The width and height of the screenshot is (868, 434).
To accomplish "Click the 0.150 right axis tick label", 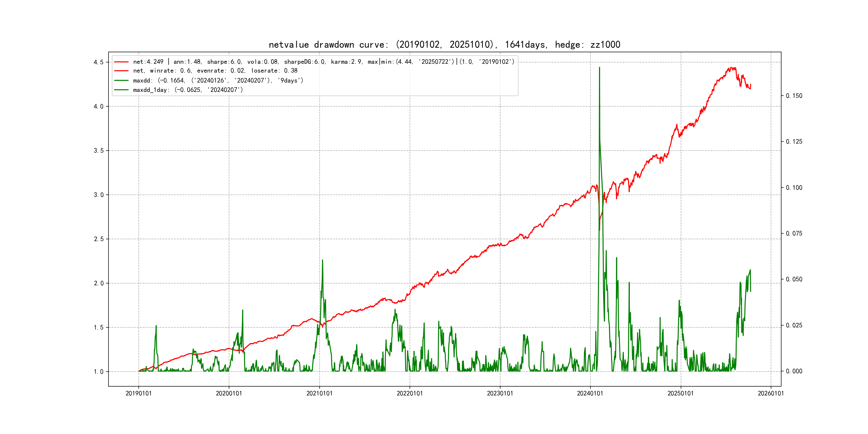I will point(794,96).
